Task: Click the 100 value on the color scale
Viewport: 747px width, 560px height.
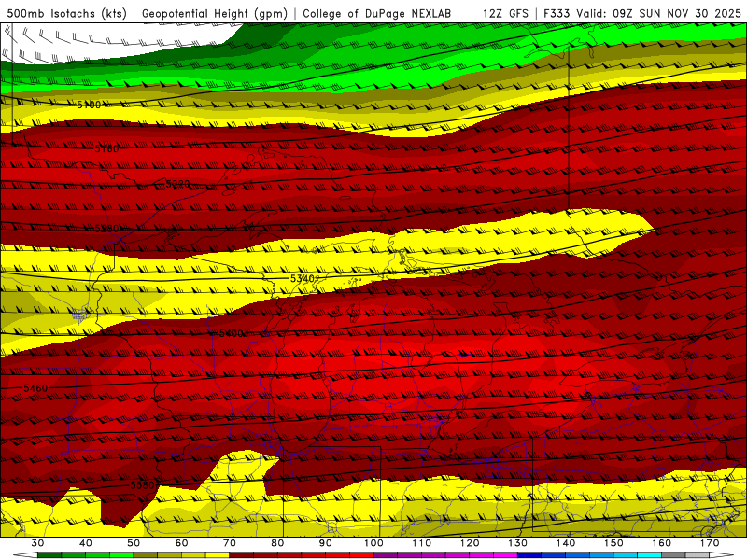Action: 373,543
